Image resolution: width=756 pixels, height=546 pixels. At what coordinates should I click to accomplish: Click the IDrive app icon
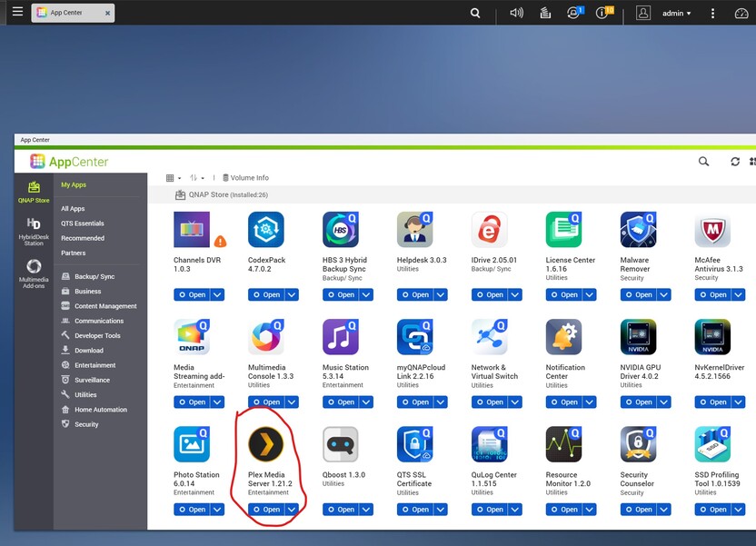click(490, 229)
